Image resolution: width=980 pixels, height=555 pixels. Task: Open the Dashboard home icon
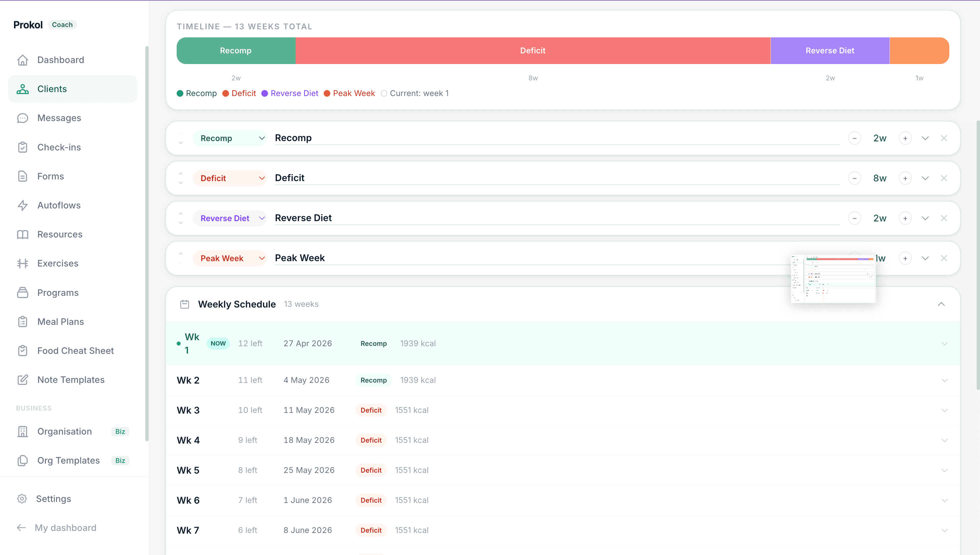(x=22, y=60)
